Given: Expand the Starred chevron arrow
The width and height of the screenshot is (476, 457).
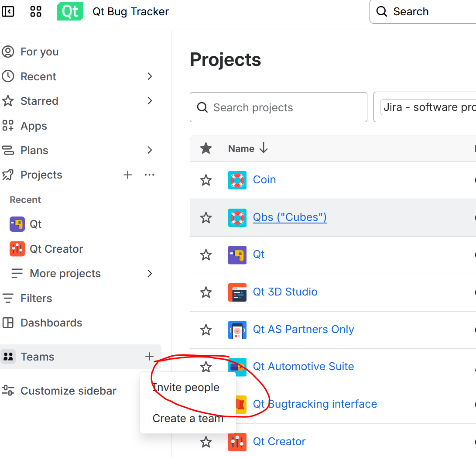Looking at the screenshot, I should click(150, 101).
